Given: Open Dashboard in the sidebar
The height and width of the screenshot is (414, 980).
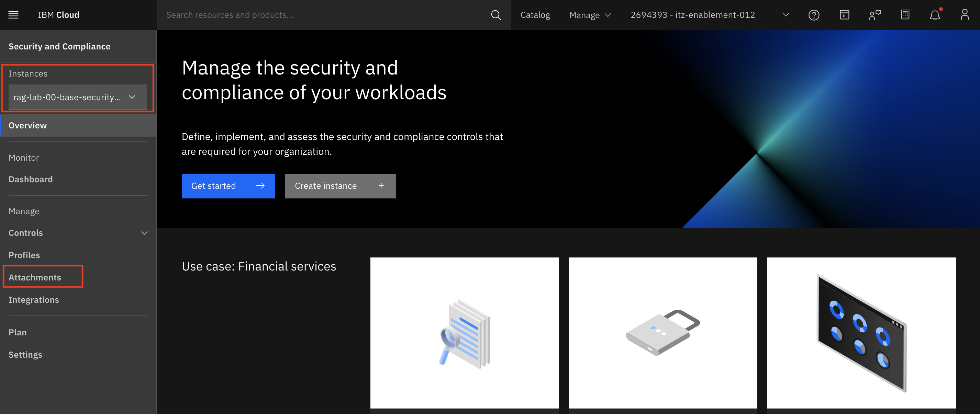Looking at the screenshot, I should (31, 179).
